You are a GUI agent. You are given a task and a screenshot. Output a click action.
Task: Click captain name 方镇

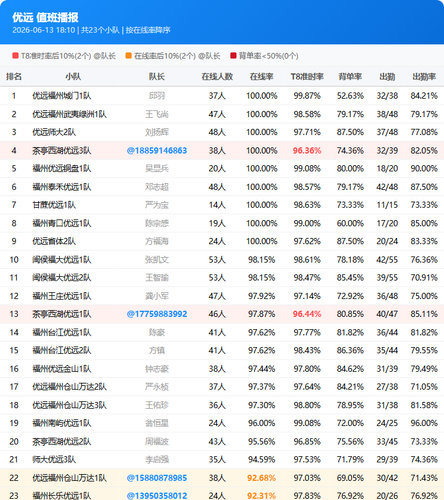pos(157,350)
